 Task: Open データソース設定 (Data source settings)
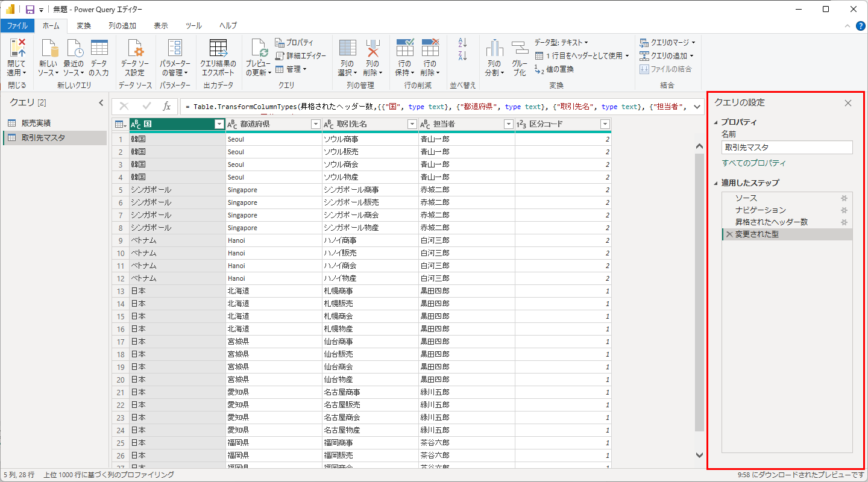point(135,57)
